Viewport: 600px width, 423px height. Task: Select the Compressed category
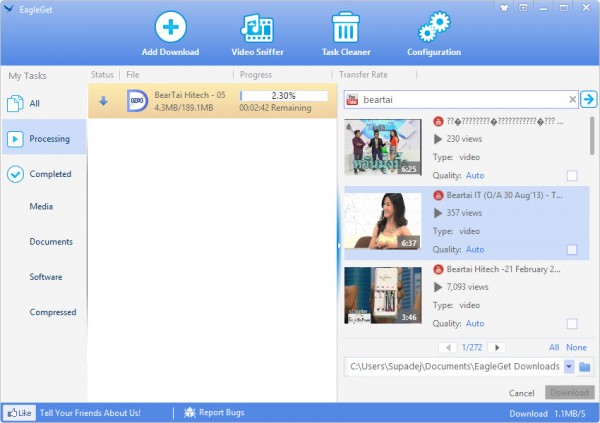(53, 312)
